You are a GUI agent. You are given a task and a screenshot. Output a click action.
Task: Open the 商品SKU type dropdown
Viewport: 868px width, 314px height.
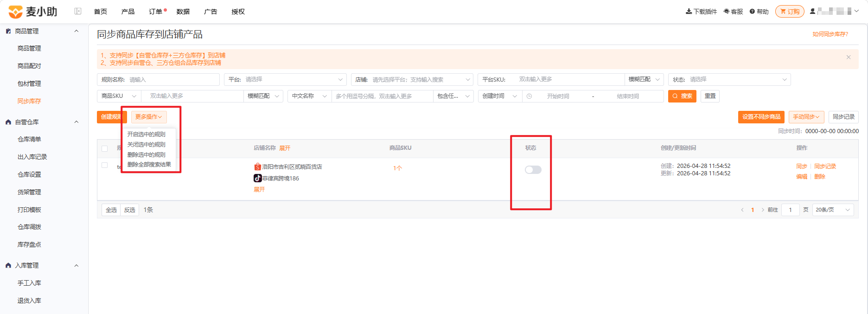(119, 96)
